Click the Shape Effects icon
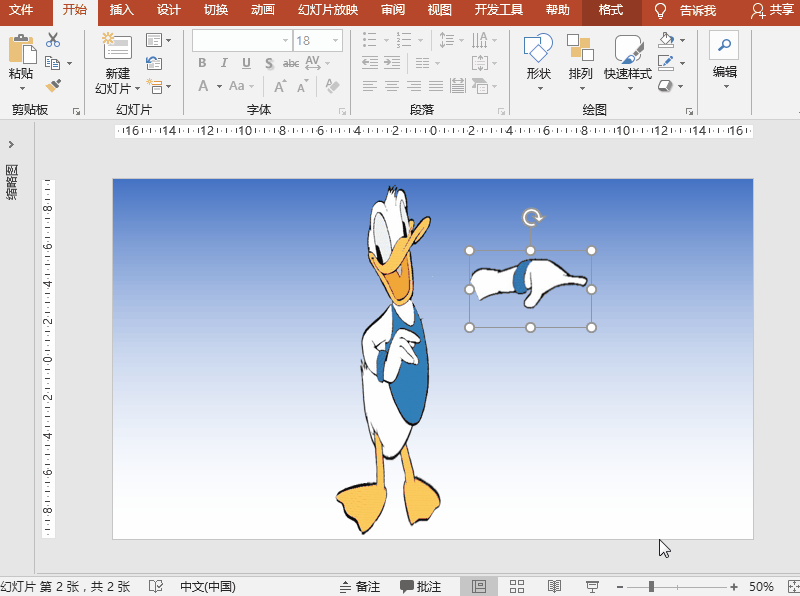The image size is (800, 596). click(665, 86)
